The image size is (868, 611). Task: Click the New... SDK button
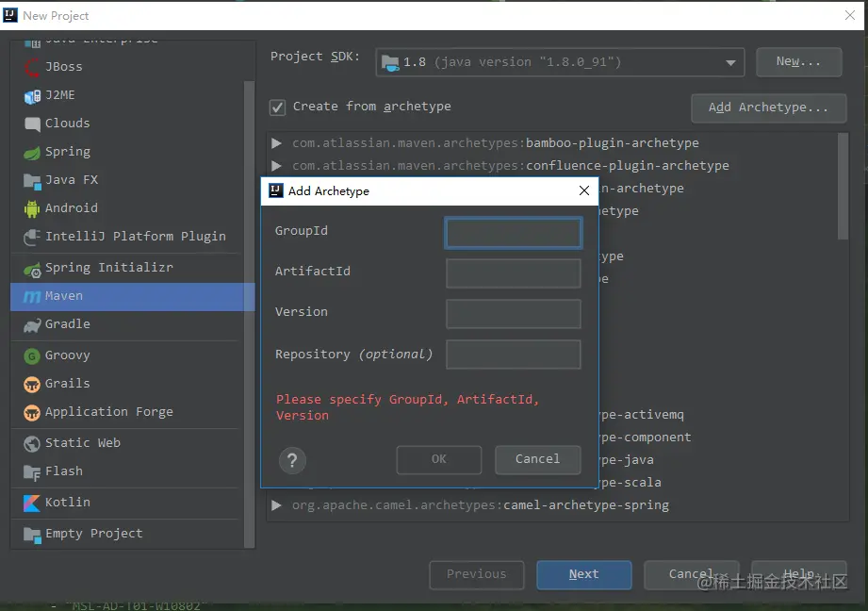pyautogui.click(x=799, y=62)
